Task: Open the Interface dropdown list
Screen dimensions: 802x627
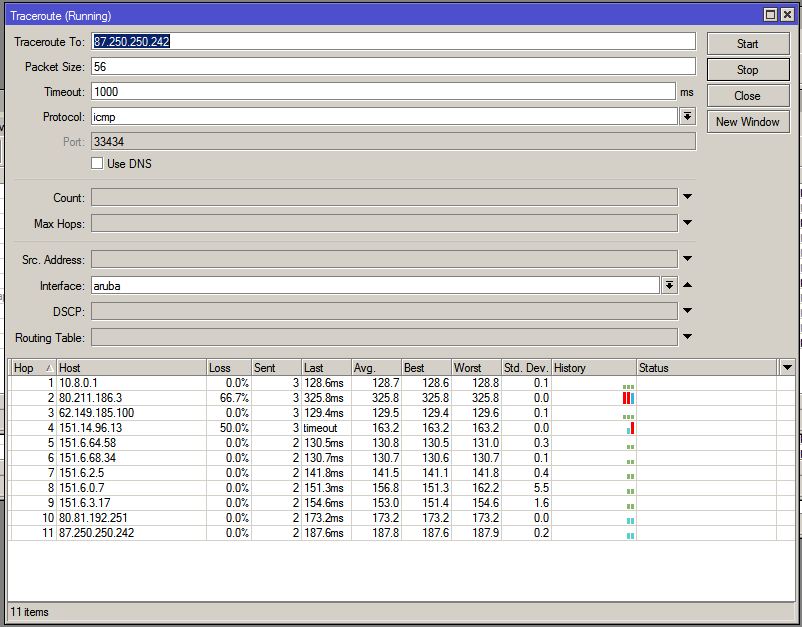Action: coord(669,285)
